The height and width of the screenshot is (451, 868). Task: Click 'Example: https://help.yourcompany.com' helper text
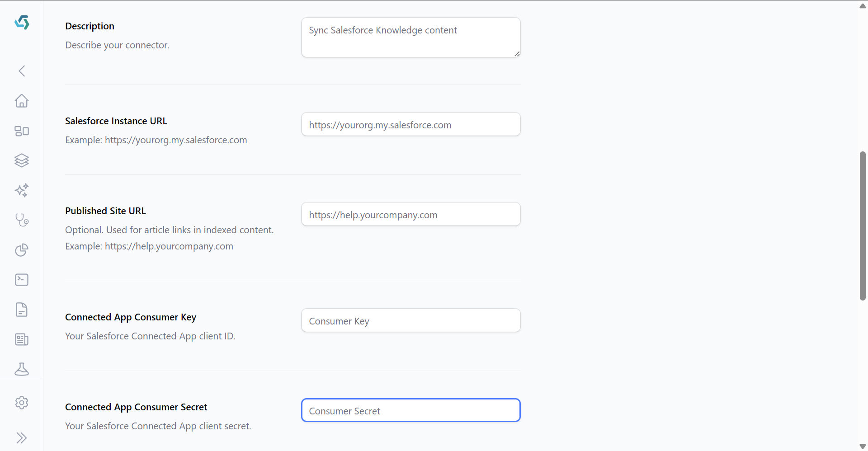point(149,246)
